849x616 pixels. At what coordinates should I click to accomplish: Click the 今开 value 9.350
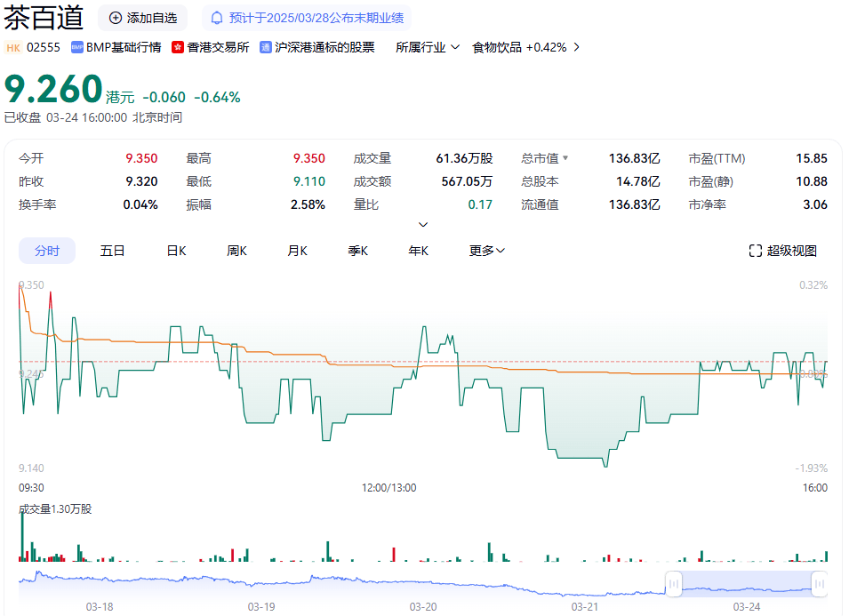142,158
